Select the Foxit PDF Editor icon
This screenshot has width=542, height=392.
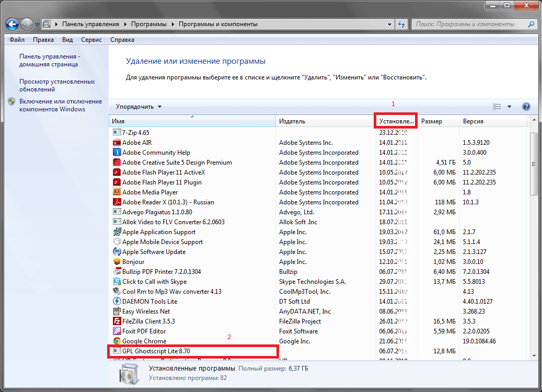[x=117, y=331]
